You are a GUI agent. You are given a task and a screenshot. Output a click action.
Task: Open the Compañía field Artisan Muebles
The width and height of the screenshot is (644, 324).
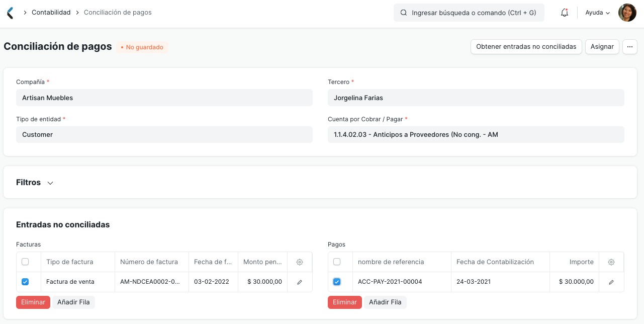(x=164, y=98)
